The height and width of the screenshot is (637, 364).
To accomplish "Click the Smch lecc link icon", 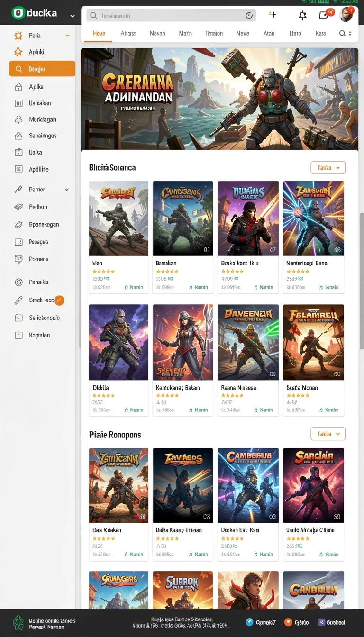I will 19,300.
